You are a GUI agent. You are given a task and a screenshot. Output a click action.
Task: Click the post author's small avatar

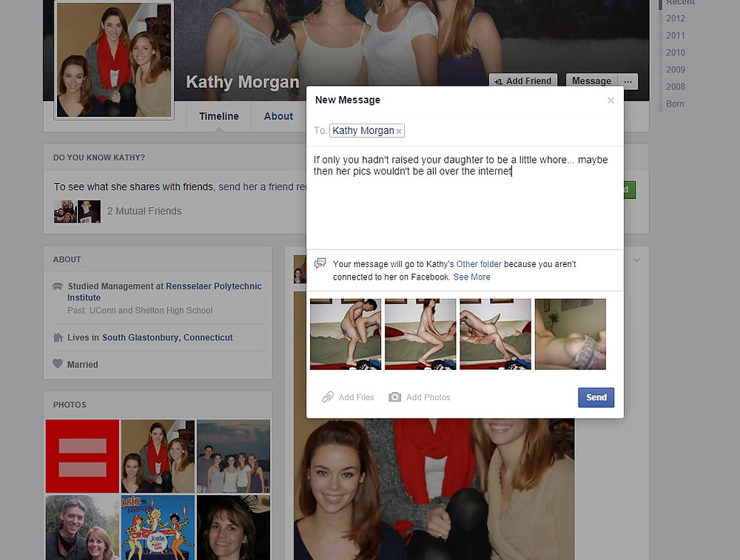tap(300, 269)
